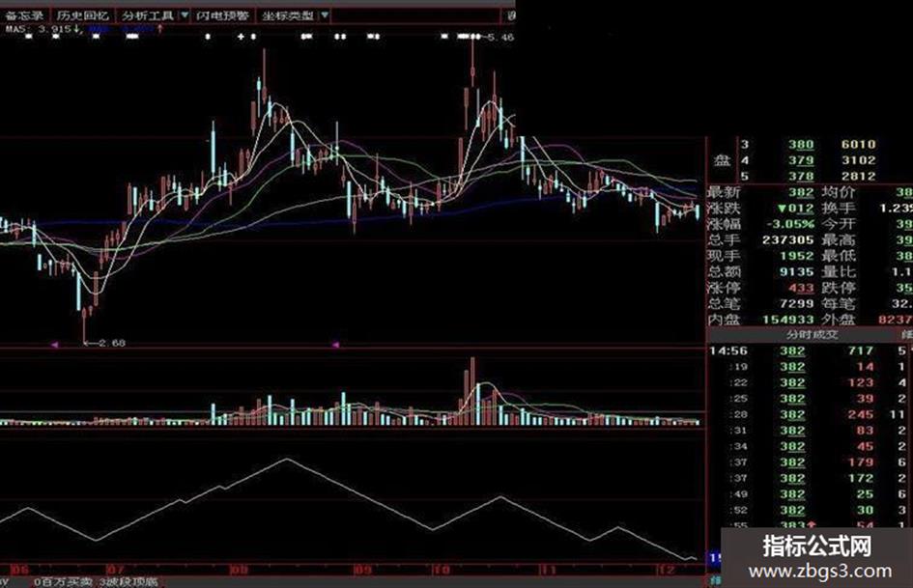Image resolution: width=913 pixels, height=588 pixels.
Task: Switch to the 3波段顶底 indicator tab
Action: click(128, 581)
